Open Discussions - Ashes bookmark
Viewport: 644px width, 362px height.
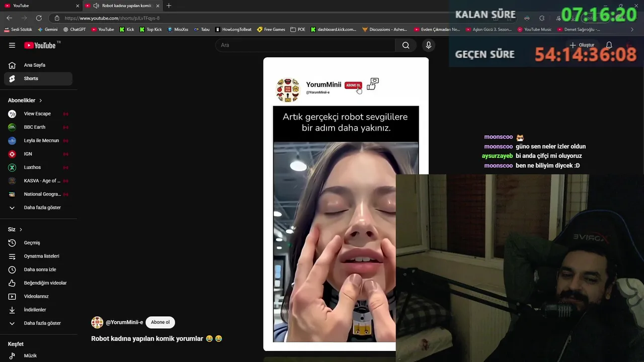385,30
